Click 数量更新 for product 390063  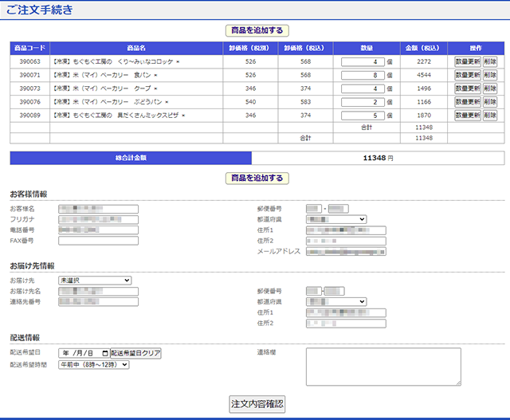pyautogui.click(x=467, y=61)
